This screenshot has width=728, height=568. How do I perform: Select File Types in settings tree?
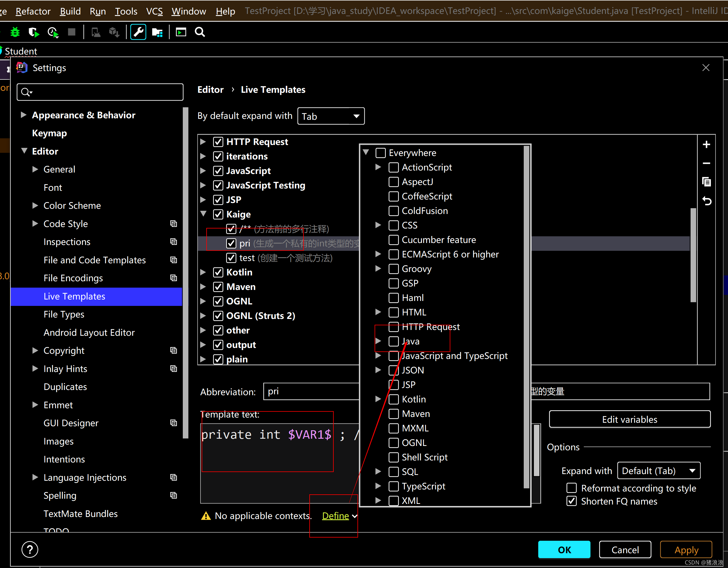point(64,314)
